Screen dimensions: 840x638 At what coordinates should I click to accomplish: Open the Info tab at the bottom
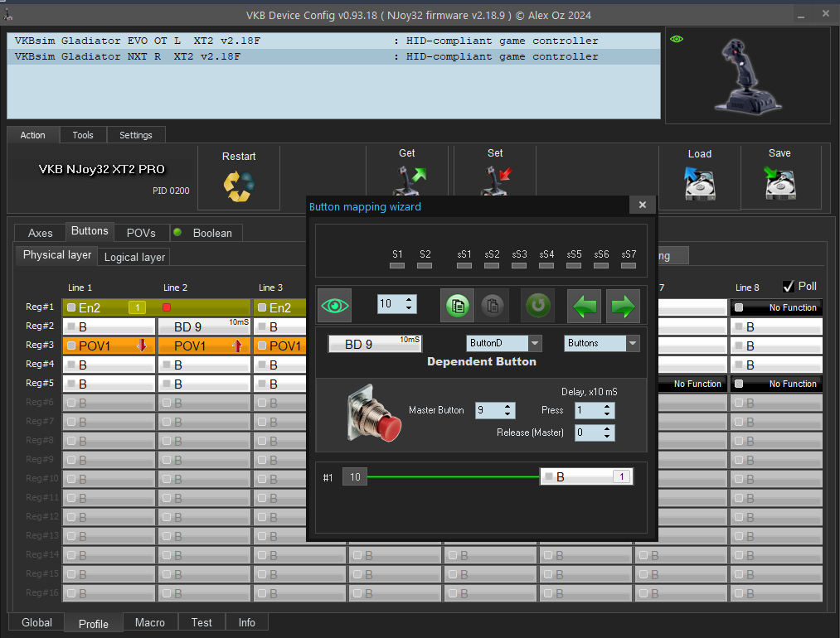(x=247, y=623)
